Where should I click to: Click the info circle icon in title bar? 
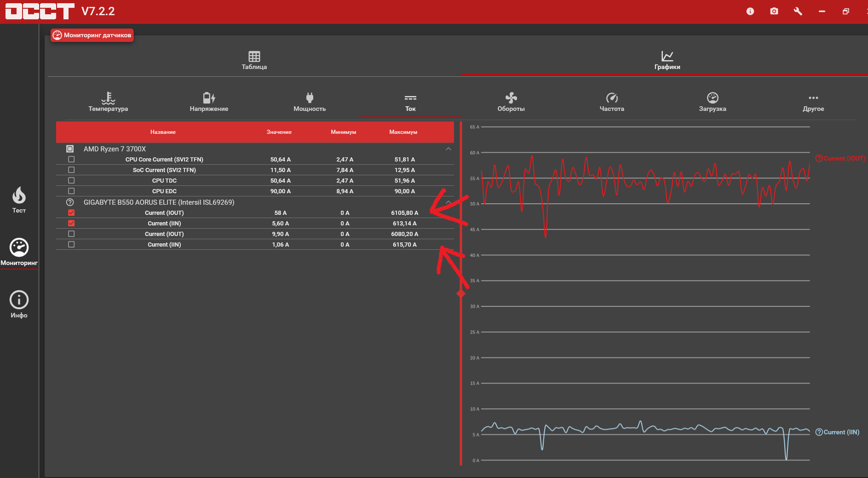point(750,11)
